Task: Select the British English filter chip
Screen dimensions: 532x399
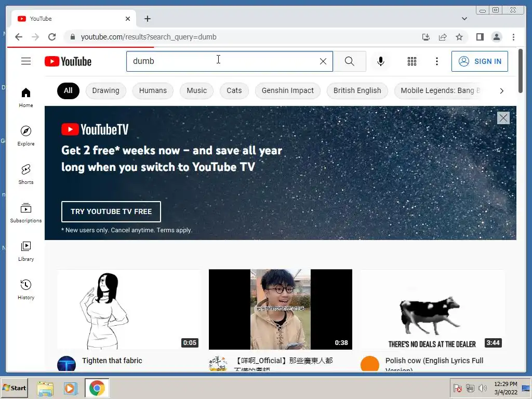Action: [357, 90]
